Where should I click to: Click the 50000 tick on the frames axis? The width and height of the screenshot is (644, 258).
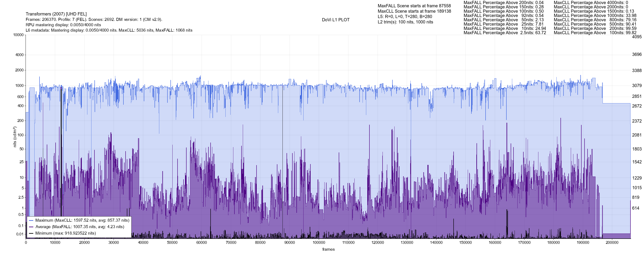[x=172, y=243]
